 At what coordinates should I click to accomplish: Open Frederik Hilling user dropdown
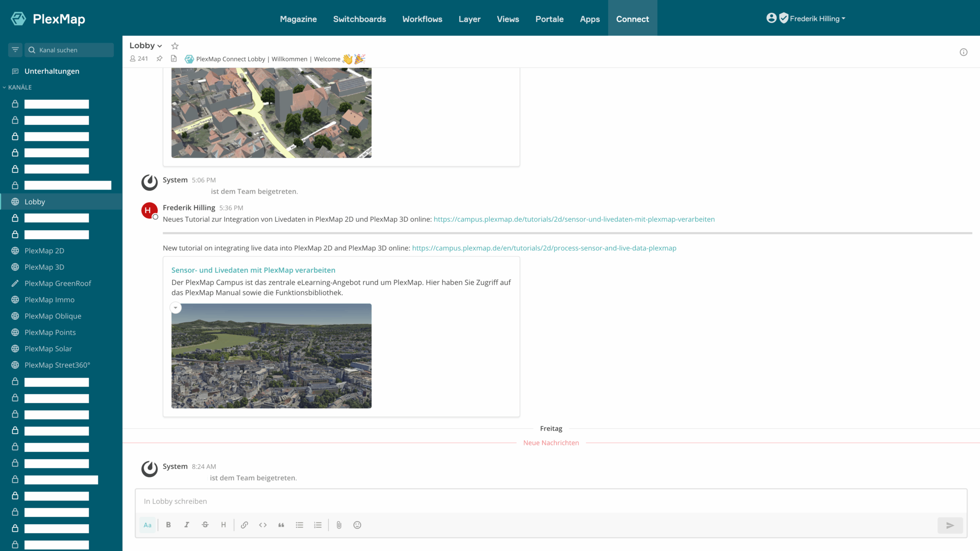817,18
